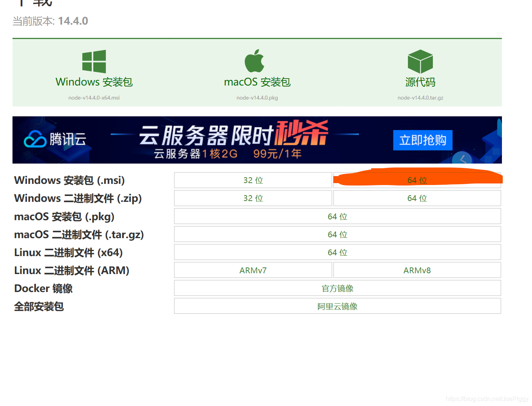Open the Windows 安装包 download link
532x406 pixels.
tap(94, 82)
